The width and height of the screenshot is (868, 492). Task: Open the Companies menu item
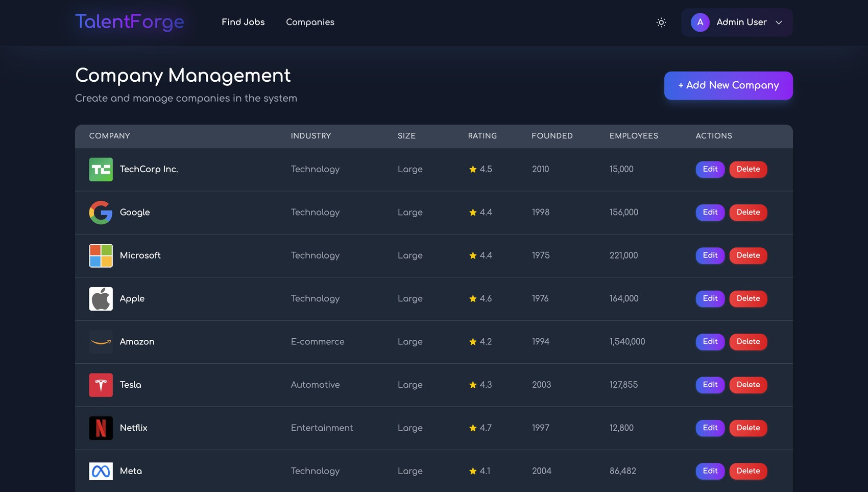pos(310,22)
